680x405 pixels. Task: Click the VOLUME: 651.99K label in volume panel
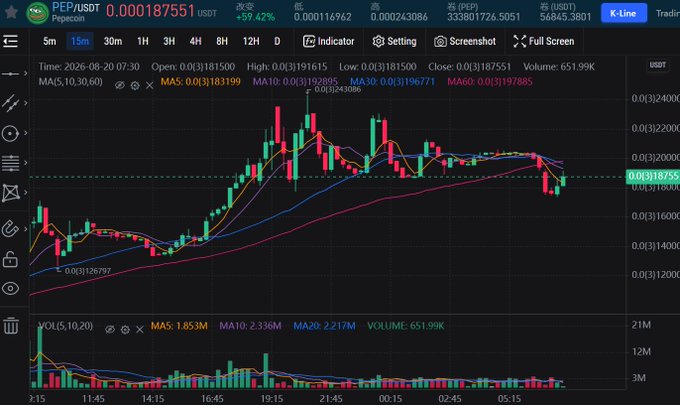pyautogui.click(x=405, y=326)
